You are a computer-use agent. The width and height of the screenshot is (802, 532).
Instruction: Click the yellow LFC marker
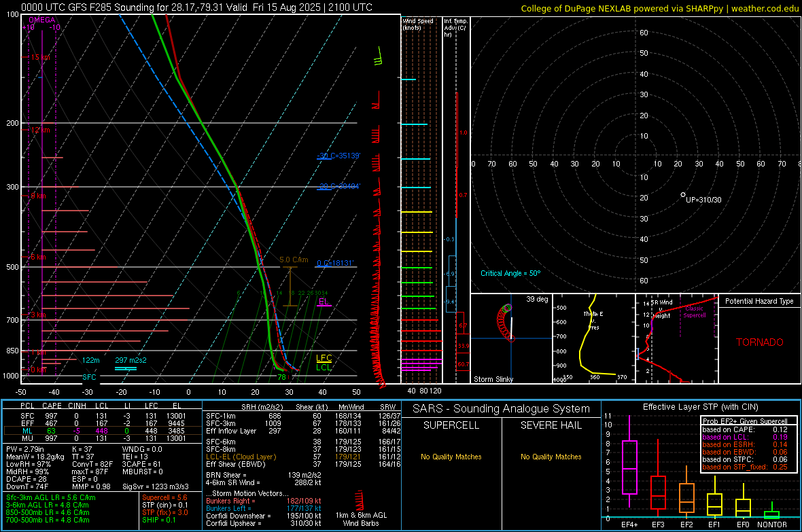[324, 358]
